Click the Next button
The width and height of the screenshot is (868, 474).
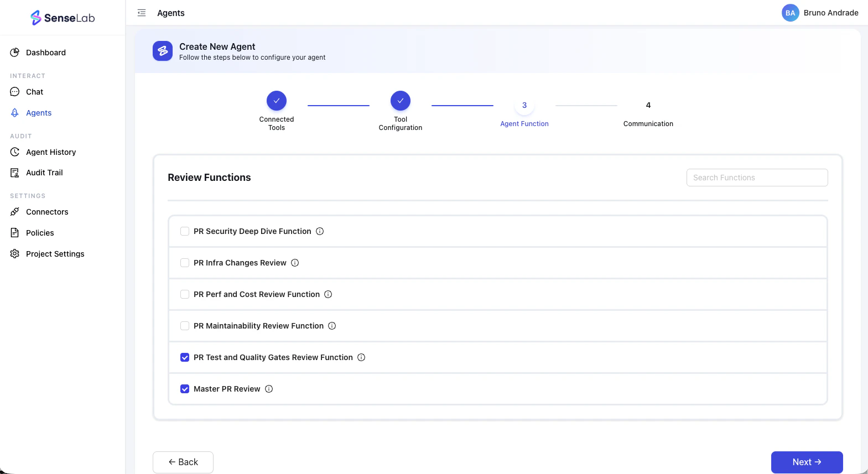pyautogui.click(x=807, y=462)
